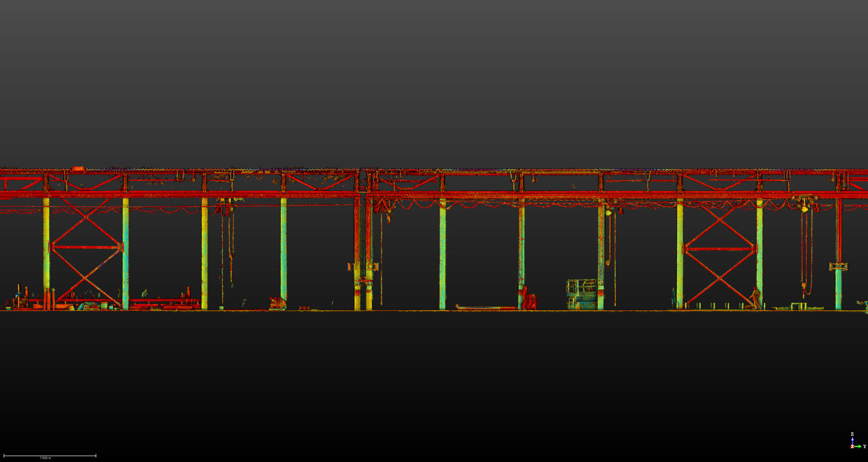The image size is (868, 462).
Task: Pick the red pipe machinery at bottom left
Action: 165,302
